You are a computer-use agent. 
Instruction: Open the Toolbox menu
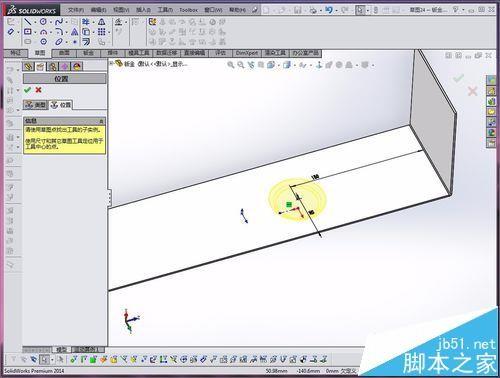[x=189, y=10]
